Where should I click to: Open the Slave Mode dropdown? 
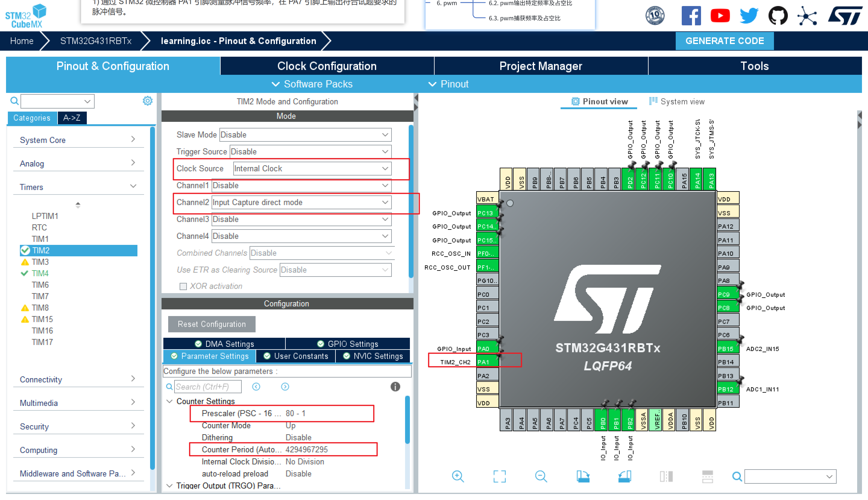[305, 134]
